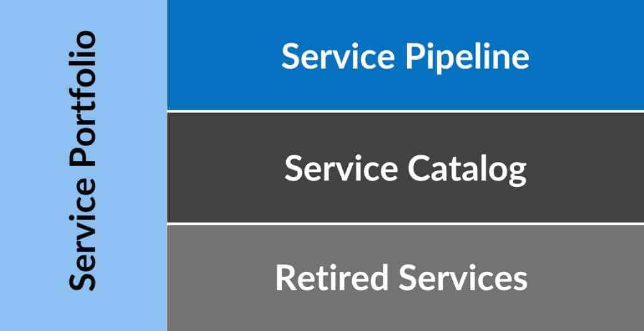Click the word Service in Service Catalog
The width and height of the screenshot is (644, 331).
[x=341, y=169]
